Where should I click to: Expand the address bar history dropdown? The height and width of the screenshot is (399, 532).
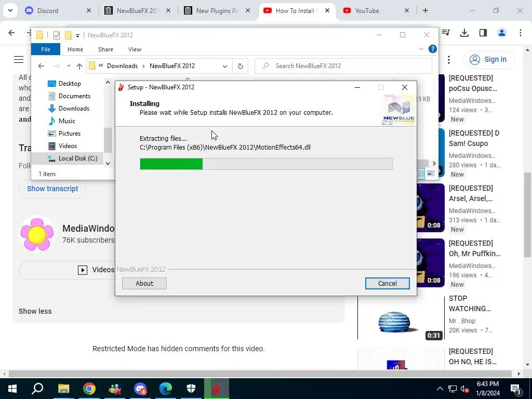(x=224, y=66)
